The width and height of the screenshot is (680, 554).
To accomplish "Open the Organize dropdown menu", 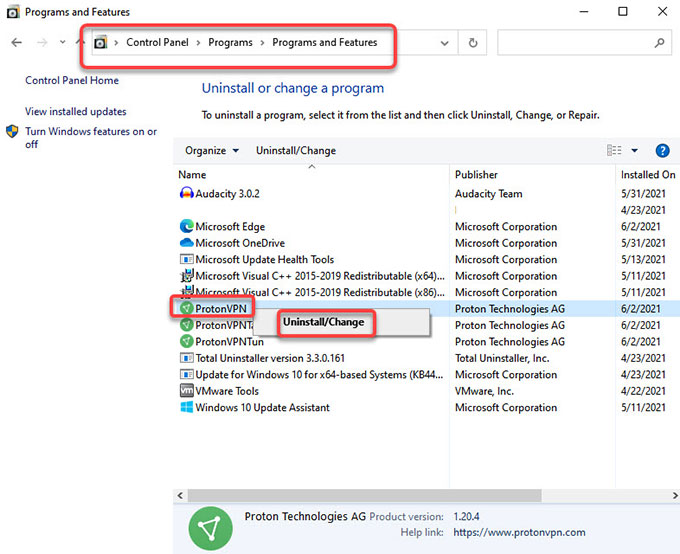I will (212, 151).
